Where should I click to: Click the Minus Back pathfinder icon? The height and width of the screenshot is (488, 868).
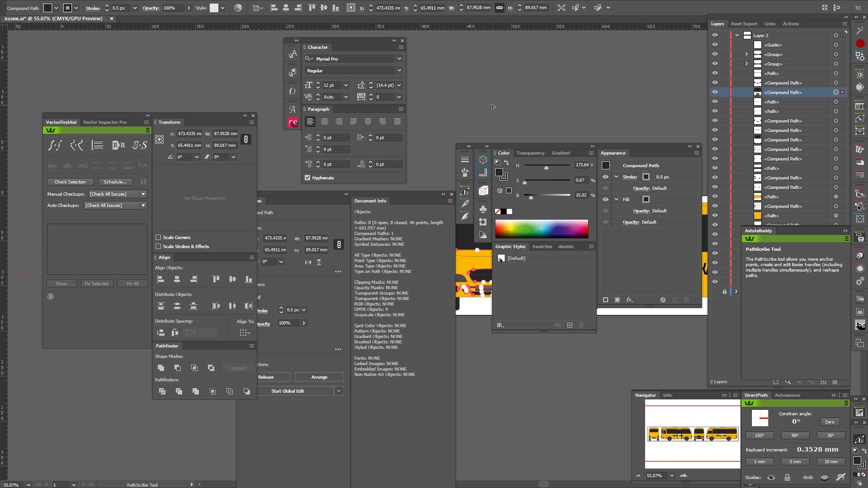pos(246,391)
